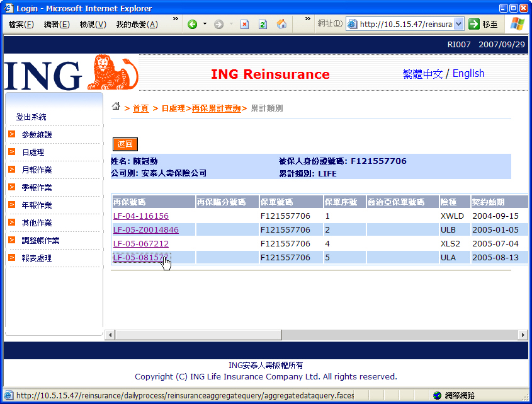
Task: Open the address bar URL dropdown
Action: click(x=459, y=24)
